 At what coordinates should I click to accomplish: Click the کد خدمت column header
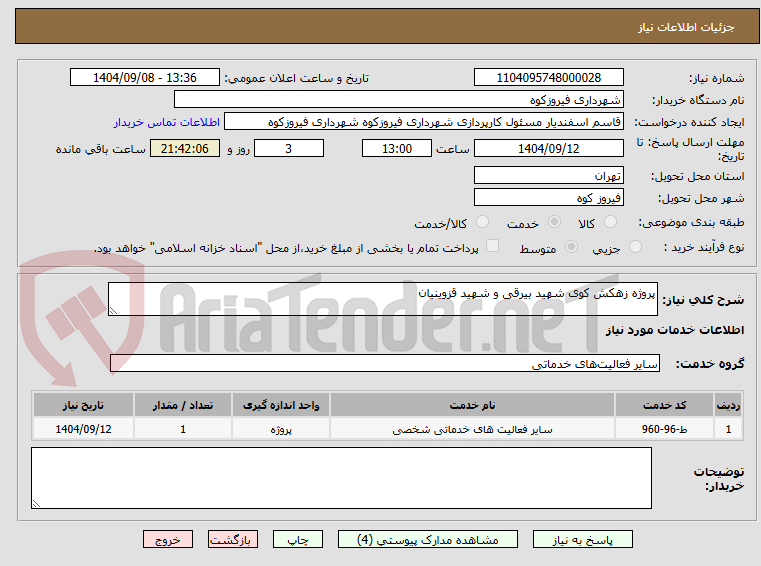tap(664, 405)
